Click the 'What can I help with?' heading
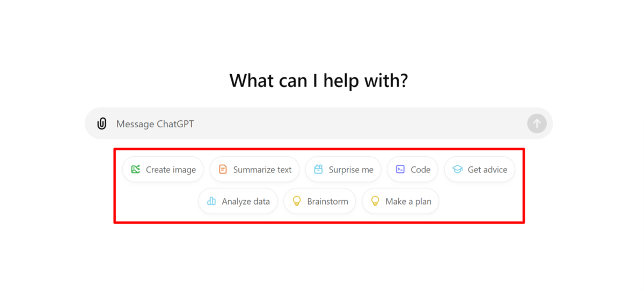This screenshot has height=291, width=644. [319, 81]
